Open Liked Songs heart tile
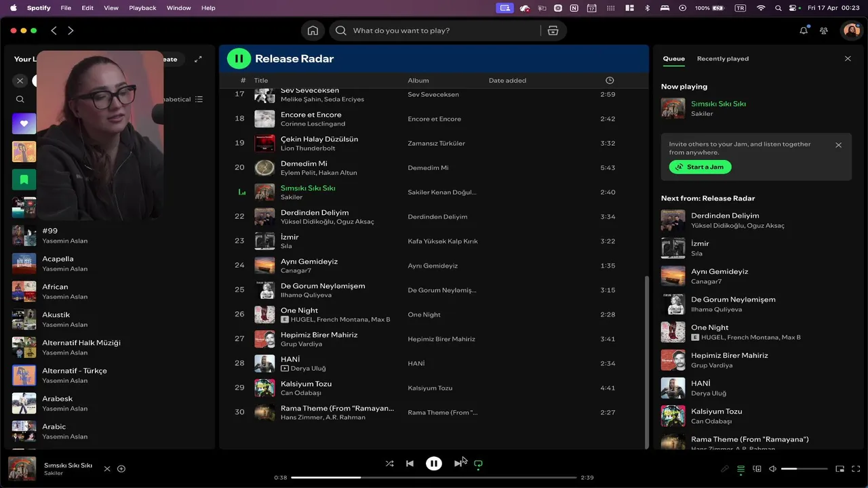The width and height of the screenshot is (868, 488). (x=24, y=123)
